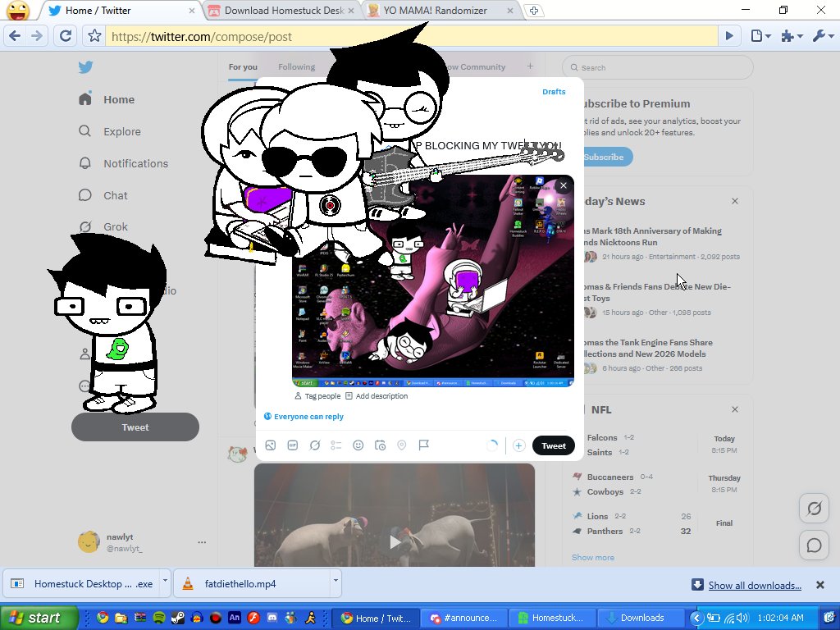Launch Spotify from the quick launch bar
The image size is (840, 630).
click(x=159, y=618)
